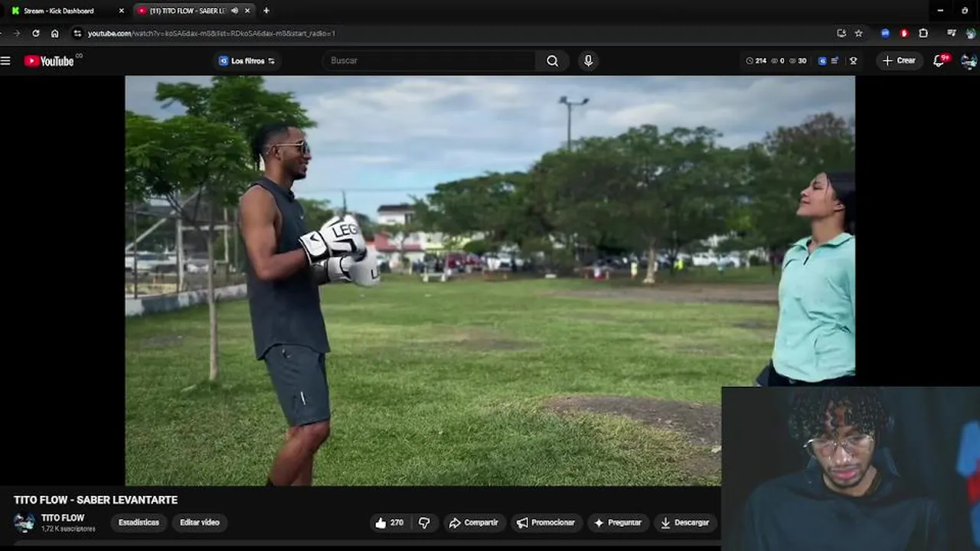Screen dimensions: 980x551
Task: Share the video via Compartir
Action: [473, 523]
